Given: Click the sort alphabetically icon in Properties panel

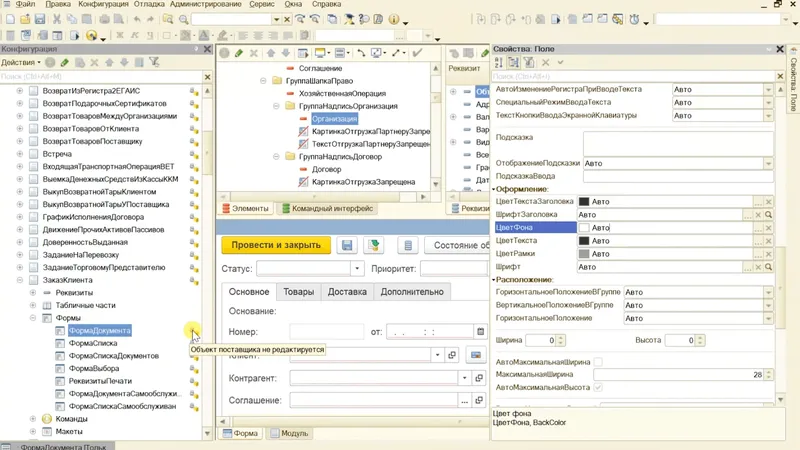Looking at the screenshot, I should click(x=498, y=62).
